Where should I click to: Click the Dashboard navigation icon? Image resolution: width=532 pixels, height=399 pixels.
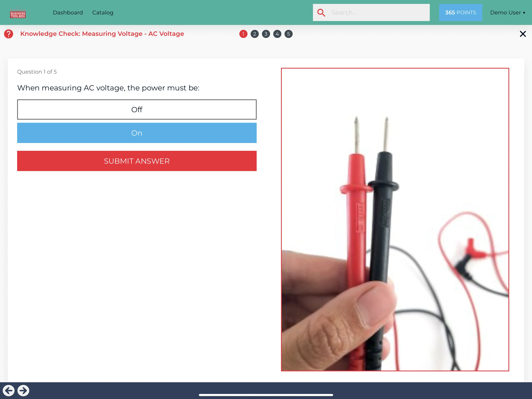pyautogui.click(x=67, y=12)
